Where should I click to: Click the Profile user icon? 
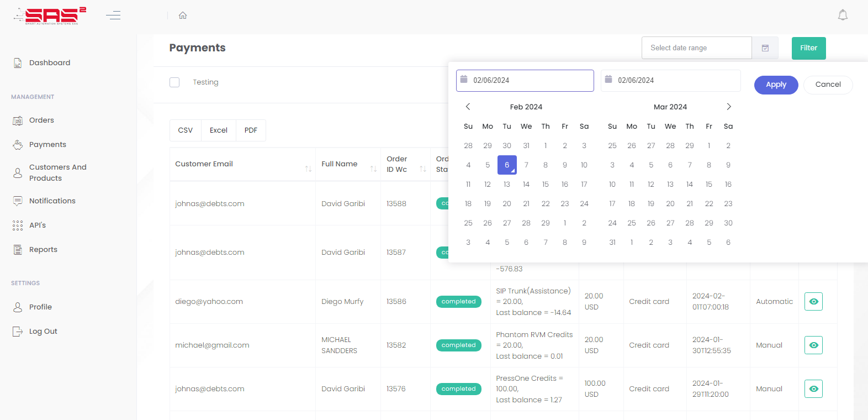[x=18, y=307]
